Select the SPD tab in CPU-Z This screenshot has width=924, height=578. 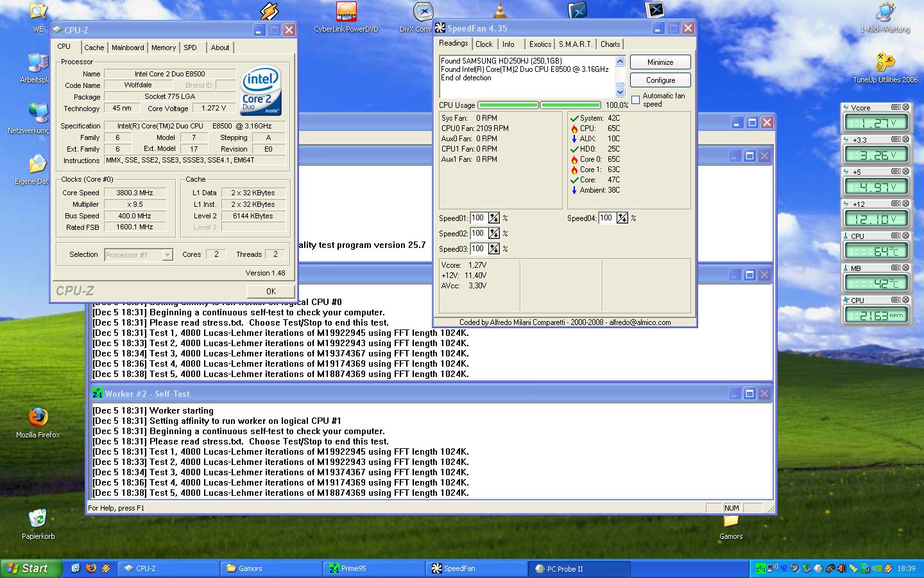pos(191,48)
